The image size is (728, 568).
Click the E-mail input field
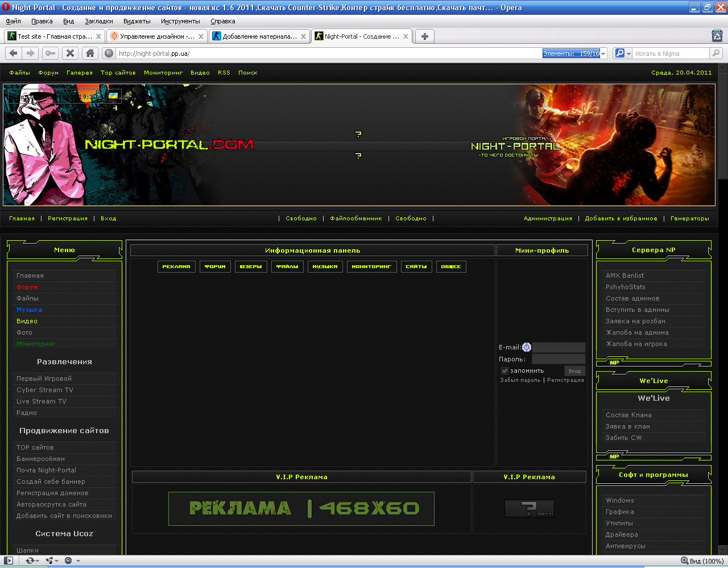[559, 347]
